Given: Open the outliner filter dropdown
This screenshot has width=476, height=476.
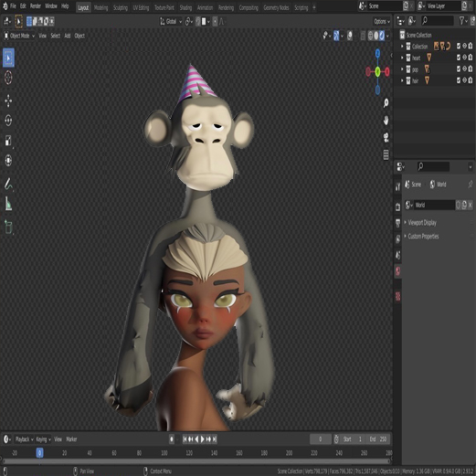Looking at the screenshot, I should tap(463, 21).
